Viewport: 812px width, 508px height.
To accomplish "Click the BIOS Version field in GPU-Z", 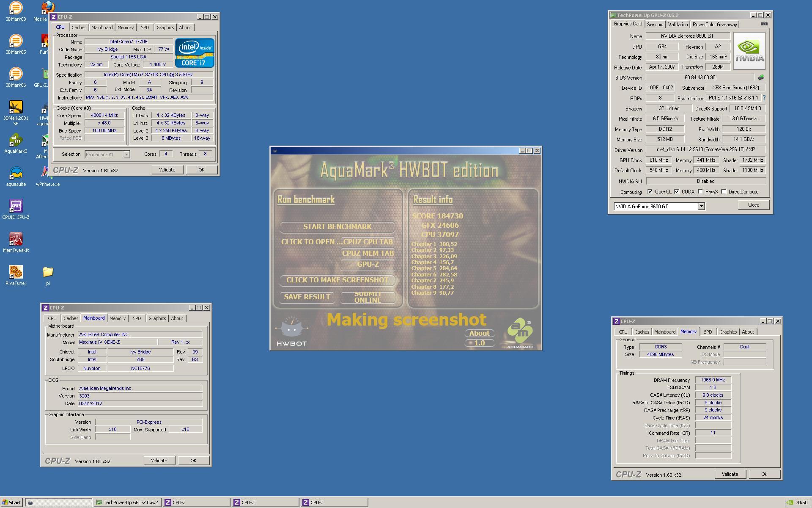I will [700, 77].
